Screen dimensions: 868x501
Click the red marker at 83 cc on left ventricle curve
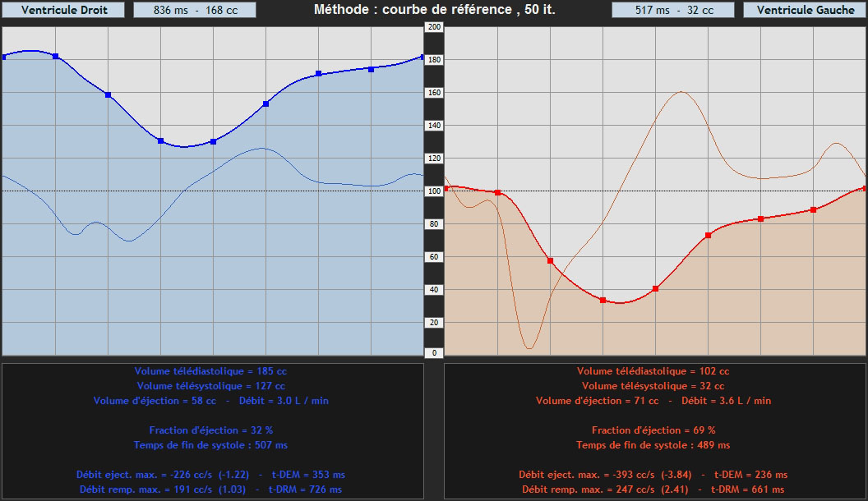click(760, 219)
